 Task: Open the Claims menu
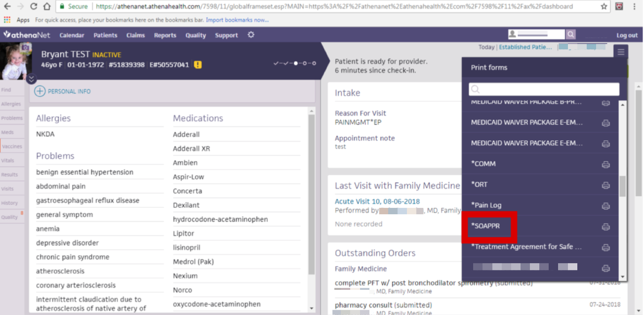tap(135, 35)
